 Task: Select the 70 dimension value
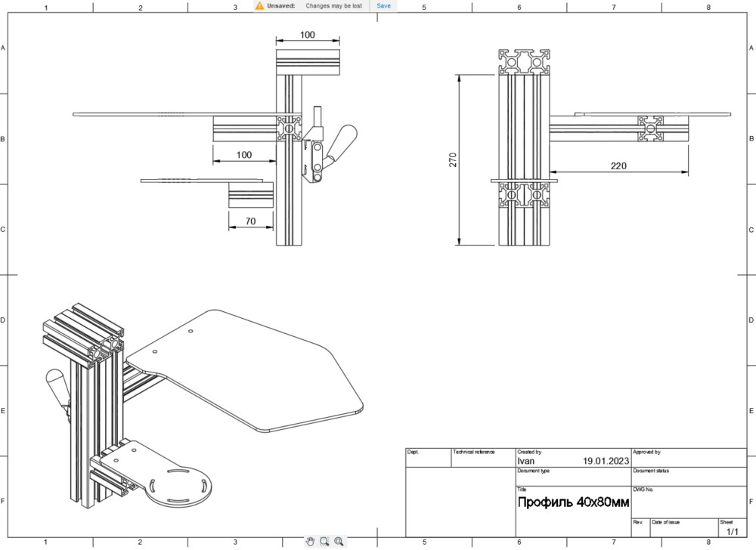(x=250, y=221)
